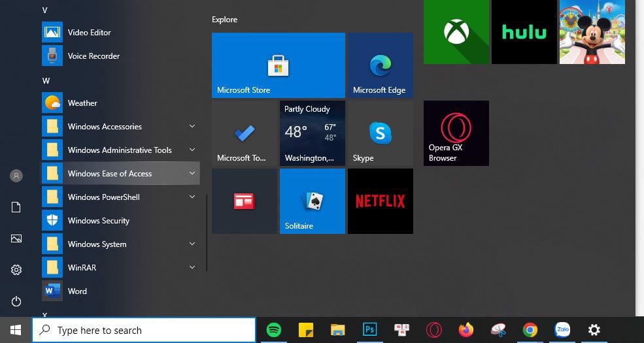This screenshot has width=644, height=343.
Task: Open Documents from the Start sidebar
Action: tap(16, 207)
